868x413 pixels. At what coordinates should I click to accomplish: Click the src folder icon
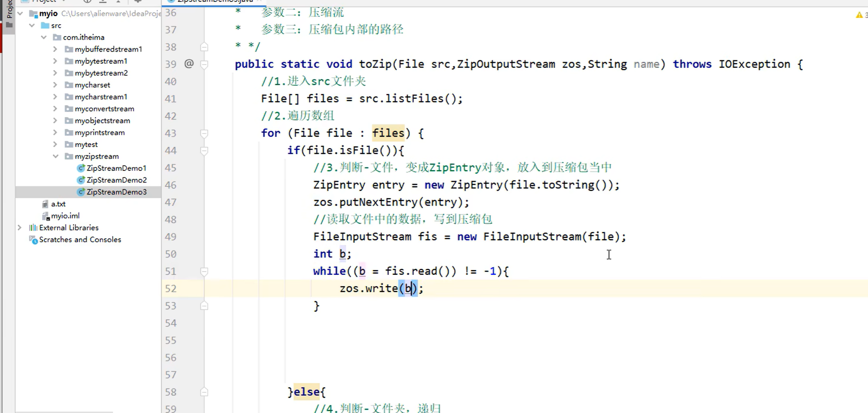click(45, 25)
